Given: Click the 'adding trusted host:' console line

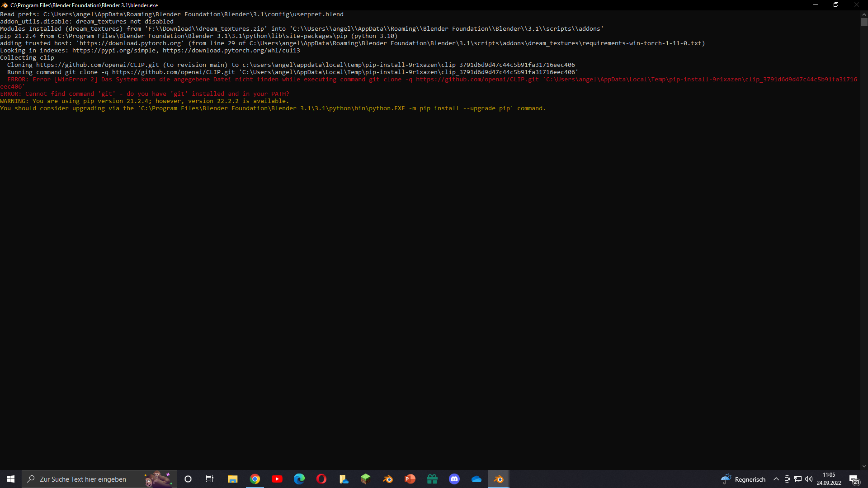Looking at the screenshot, I should click(353, 43).
